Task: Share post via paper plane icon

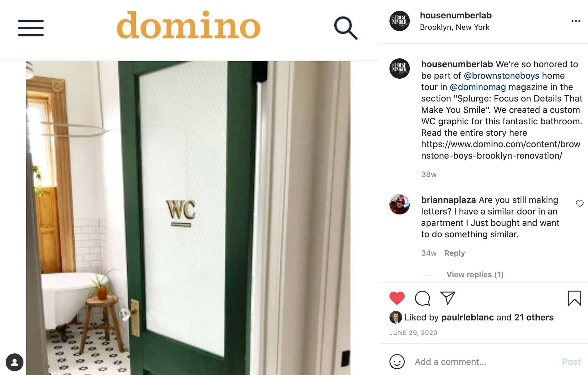Action: click(x=448, y=298)
